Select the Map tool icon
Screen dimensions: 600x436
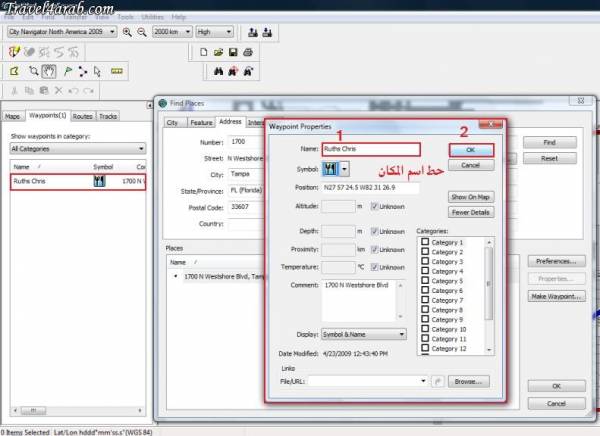pos(15,71)
